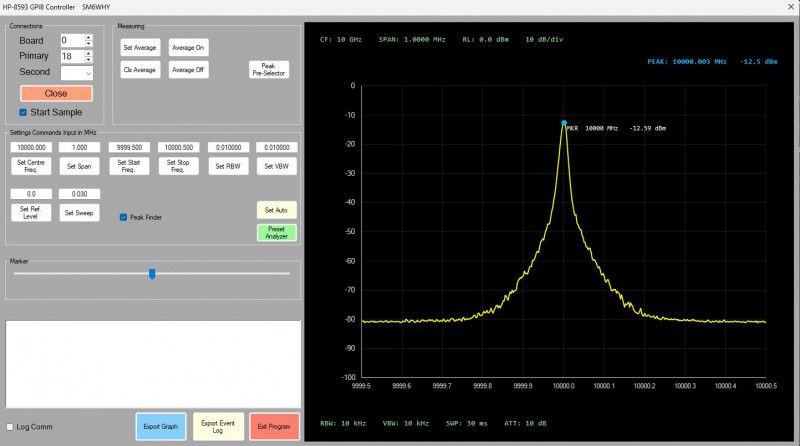Turn averaging on with Average On
800x446 pixels.
click(x=188, y=47)
